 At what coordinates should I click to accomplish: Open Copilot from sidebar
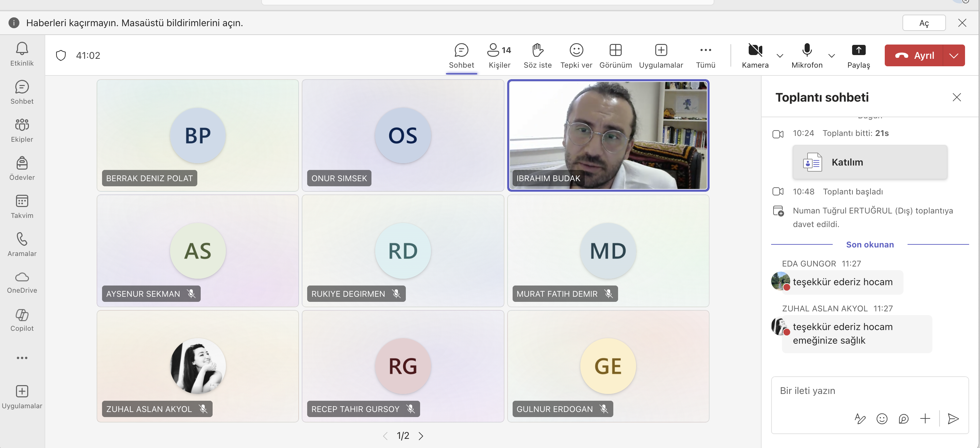[x=22, y=320]
